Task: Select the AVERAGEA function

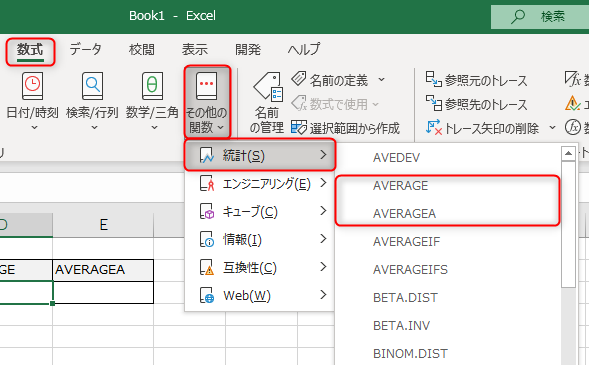Action: tap(447, 214)
